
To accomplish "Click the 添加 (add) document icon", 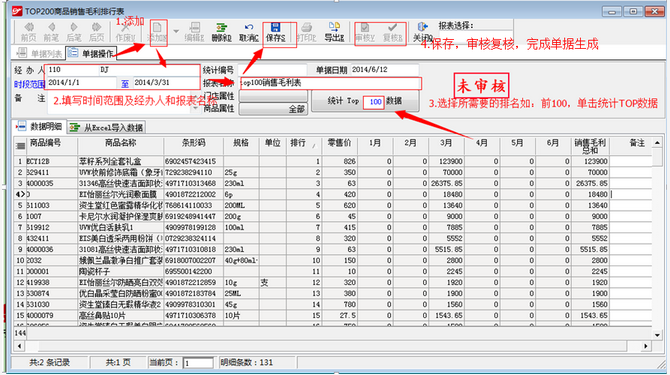I will 157,32.
